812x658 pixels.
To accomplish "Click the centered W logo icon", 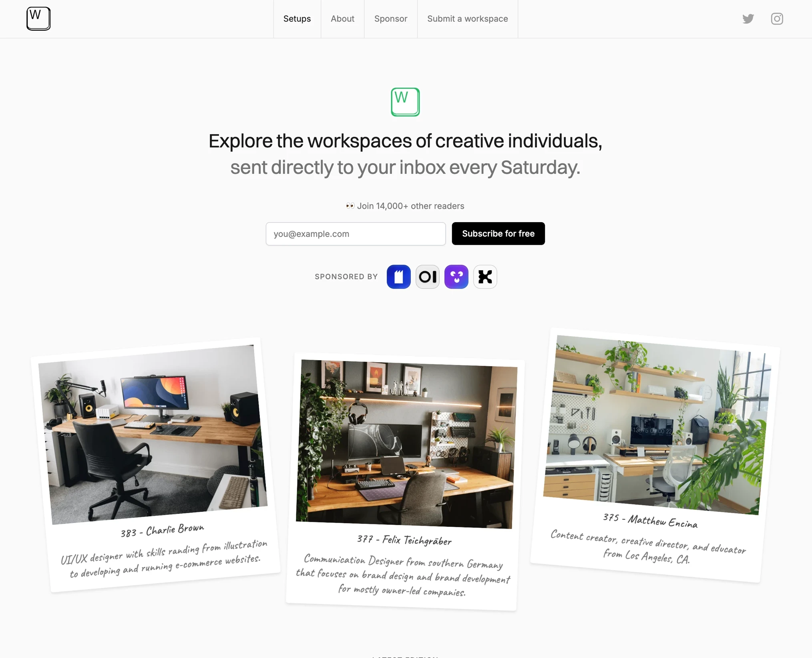I will point(405,102).
